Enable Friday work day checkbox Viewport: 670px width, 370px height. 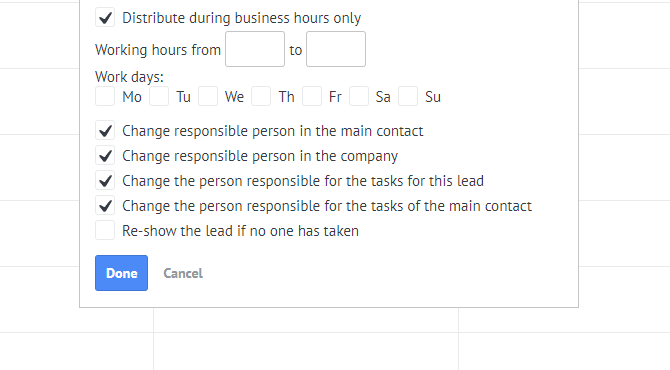[x=312, y=96]
